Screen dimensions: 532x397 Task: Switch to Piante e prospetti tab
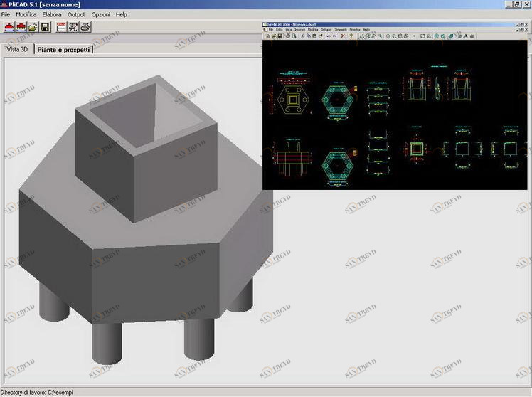point(64,49)
